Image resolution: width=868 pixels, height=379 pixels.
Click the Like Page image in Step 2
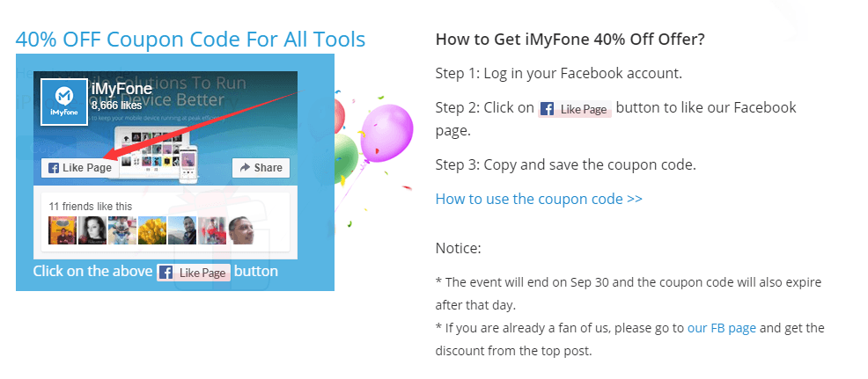(575, 109)
